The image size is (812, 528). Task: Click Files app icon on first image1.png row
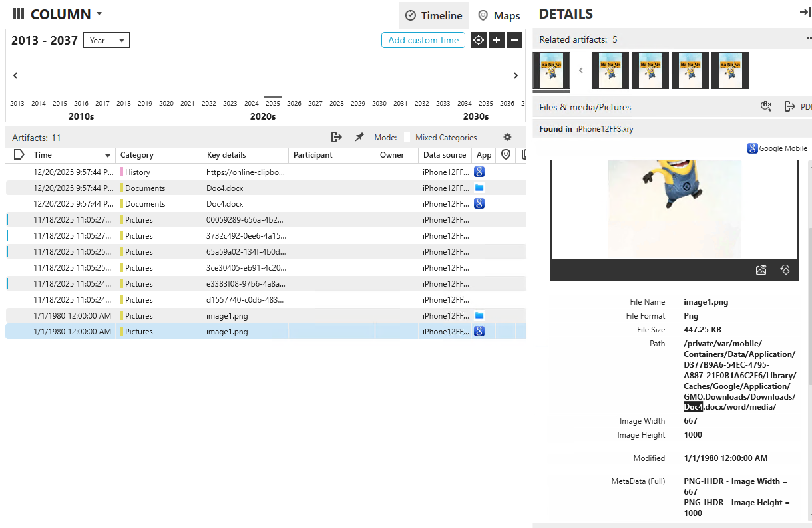click(x=479, y=315)
